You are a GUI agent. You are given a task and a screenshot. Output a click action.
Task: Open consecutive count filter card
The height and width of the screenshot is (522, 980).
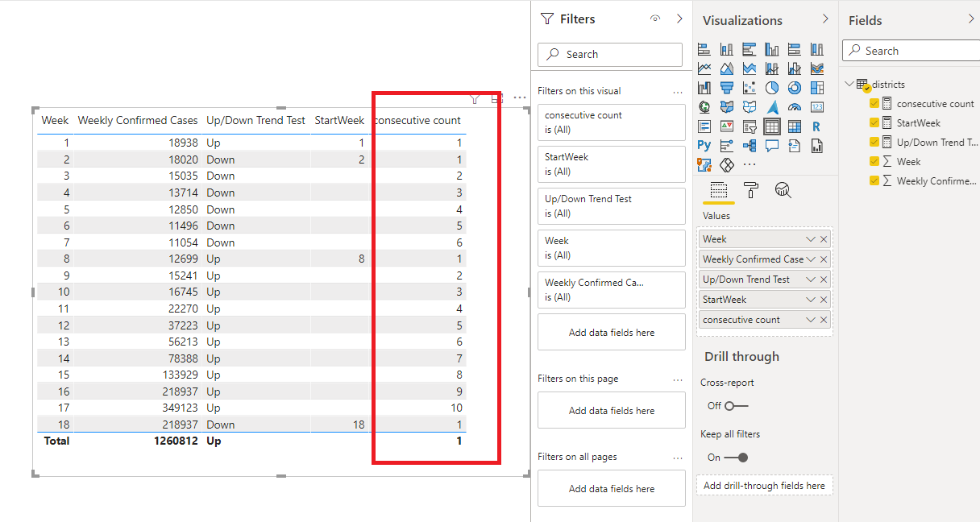click(x=612, y=122)
